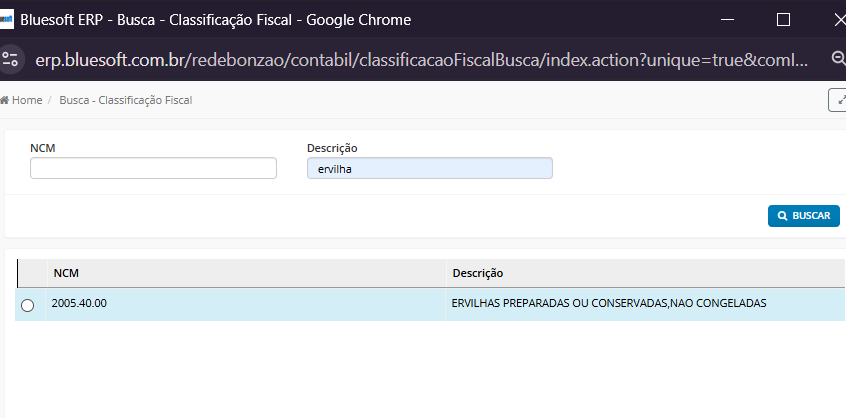Screen dimensions: 846x418
Task: Click the Descrição field containing ervilha
Action: pyautogui.click(x=429, y=169)
